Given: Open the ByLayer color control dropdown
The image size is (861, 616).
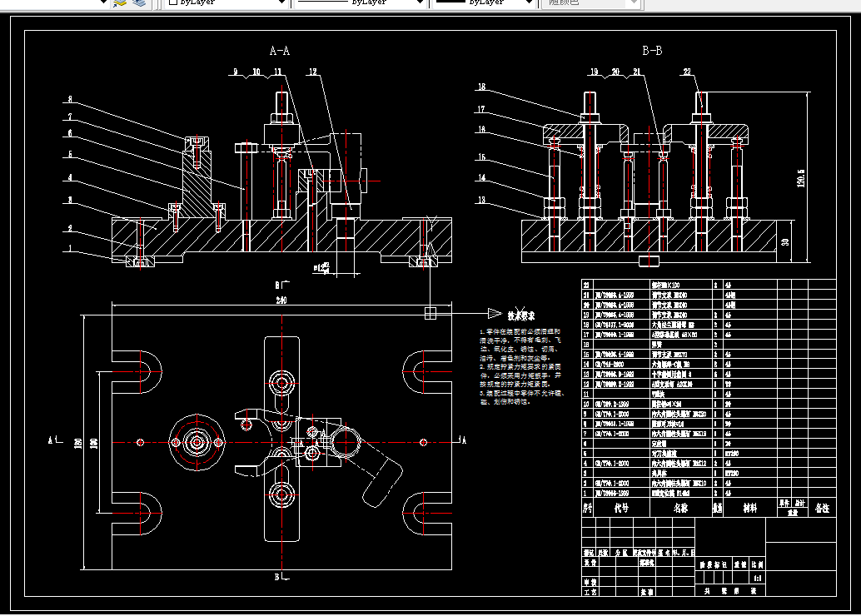Looking at the screenshot, I should pos(226,2).
